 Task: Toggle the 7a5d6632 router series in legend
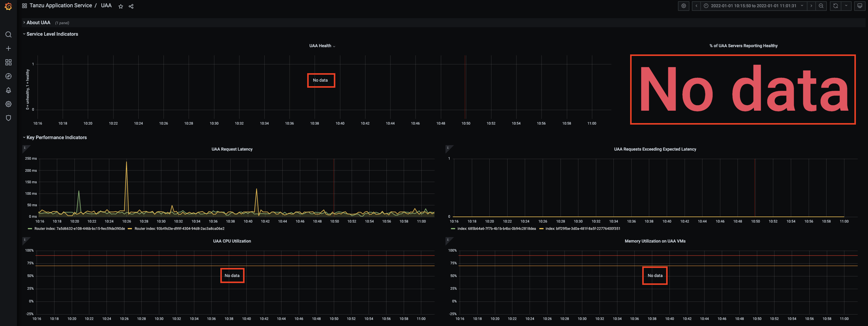(x=79, y=229)
